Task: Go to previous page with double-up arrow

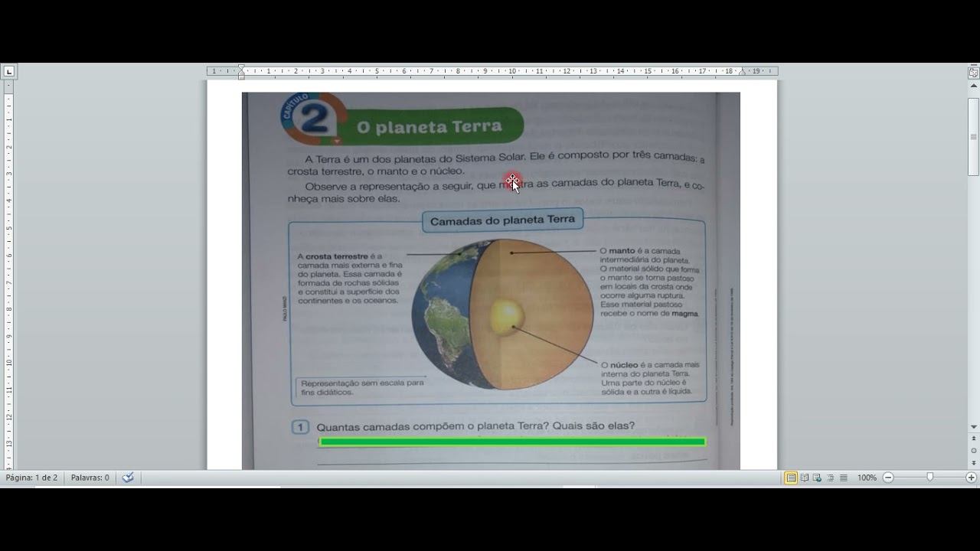Action: click(973, 439)
